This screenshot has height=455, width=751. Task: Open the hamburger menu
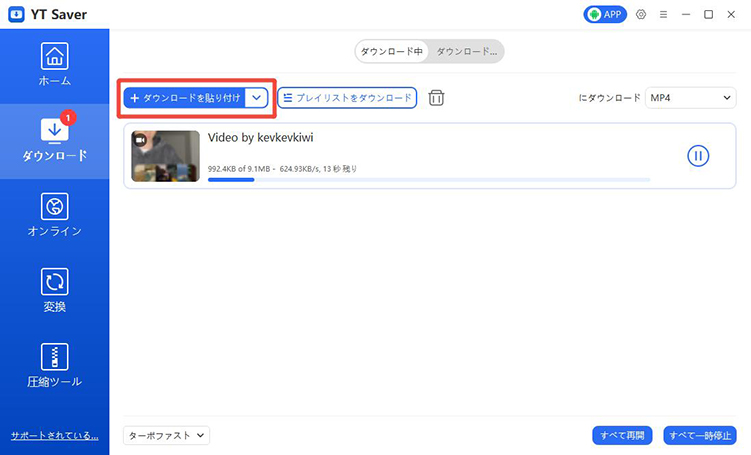click(x=663, y=14)
